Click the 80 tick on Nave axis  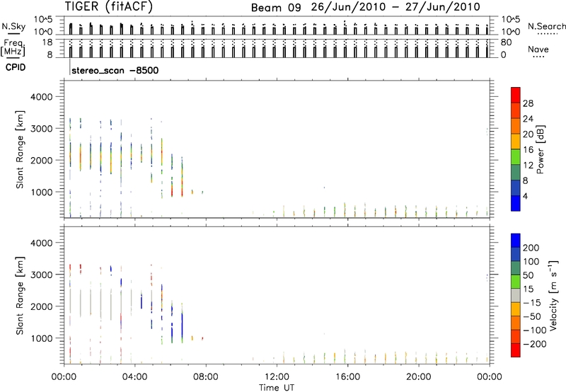click(x=506, y=42)
